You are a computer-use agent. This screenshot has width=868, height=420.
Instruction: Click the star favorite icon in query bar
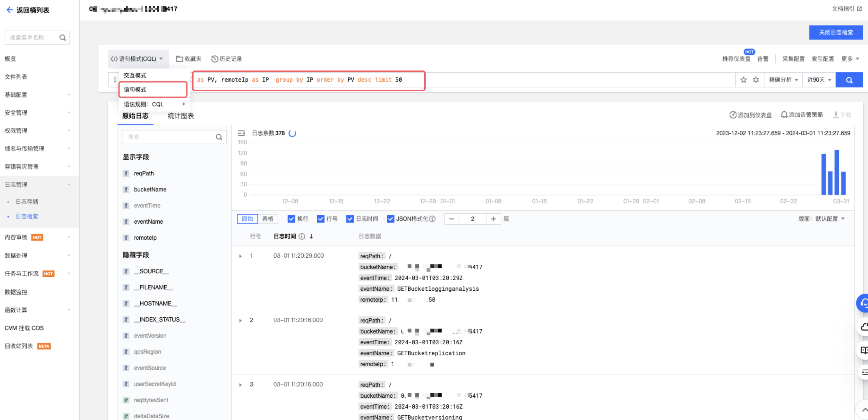point(743,80)
